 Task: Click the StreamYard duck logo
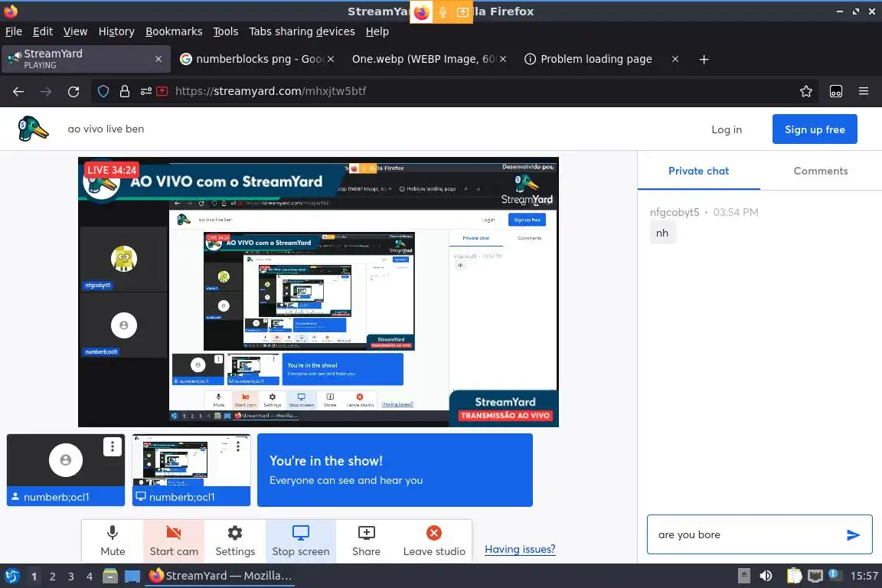pos(33,129)
